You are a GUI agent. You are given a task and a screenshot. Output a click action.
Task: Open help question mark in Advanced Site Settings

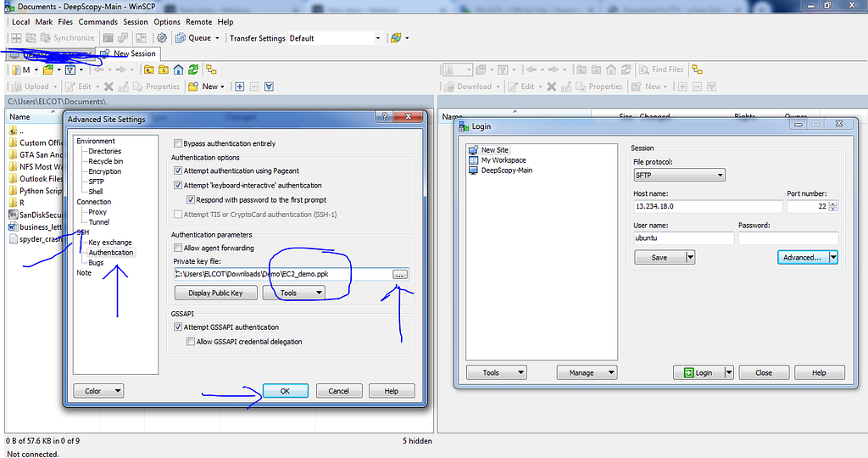point(384,116)
